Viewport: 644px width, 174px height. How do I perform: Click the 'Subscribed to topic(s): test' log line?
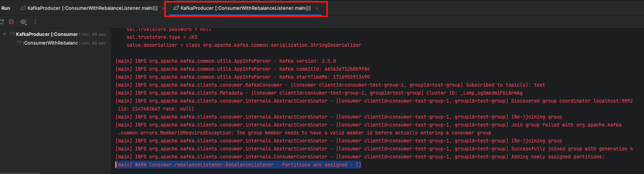click(x=330, y=85)
